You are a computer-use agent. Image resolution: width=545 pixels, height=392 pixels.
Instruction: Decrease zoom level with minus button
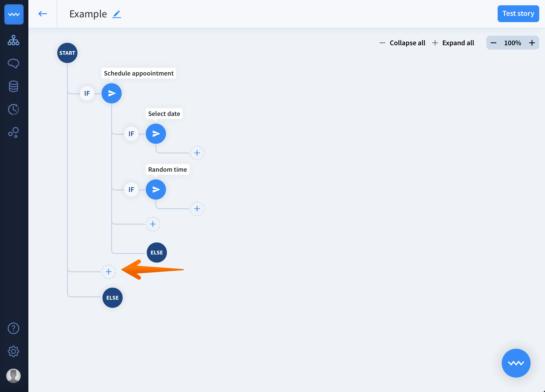(494, 43)
